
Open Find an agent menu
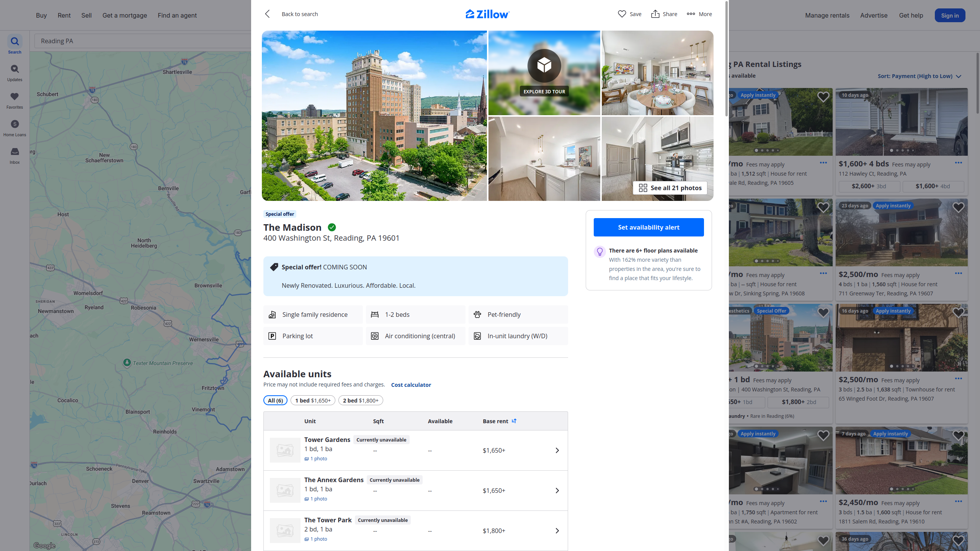[177, 15]
